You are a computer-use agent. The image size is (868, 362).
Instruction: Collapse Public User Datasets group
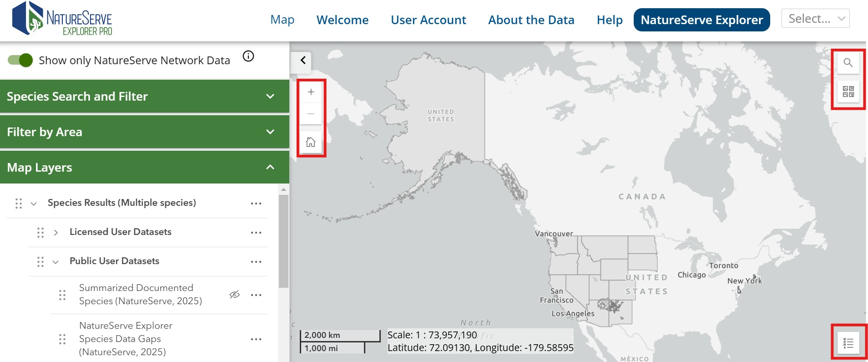click(56, 262)
